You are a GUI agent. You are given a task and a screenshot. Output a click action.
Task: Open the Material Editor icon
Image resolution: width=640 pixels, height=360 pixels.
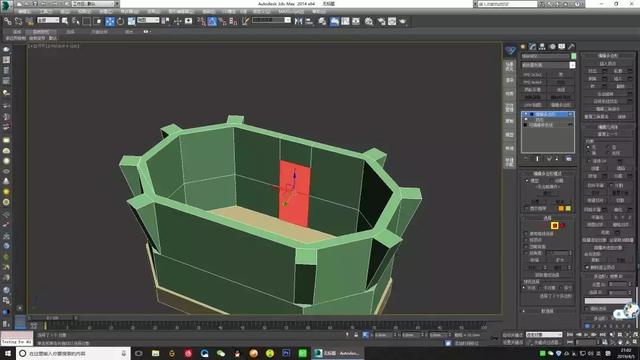369,21
